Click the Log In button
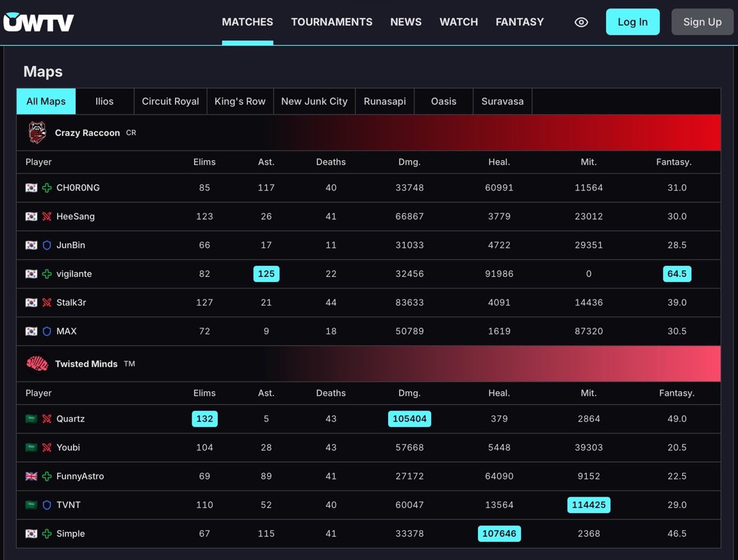This screenshot has width=738, height=560. click(632, 22)
